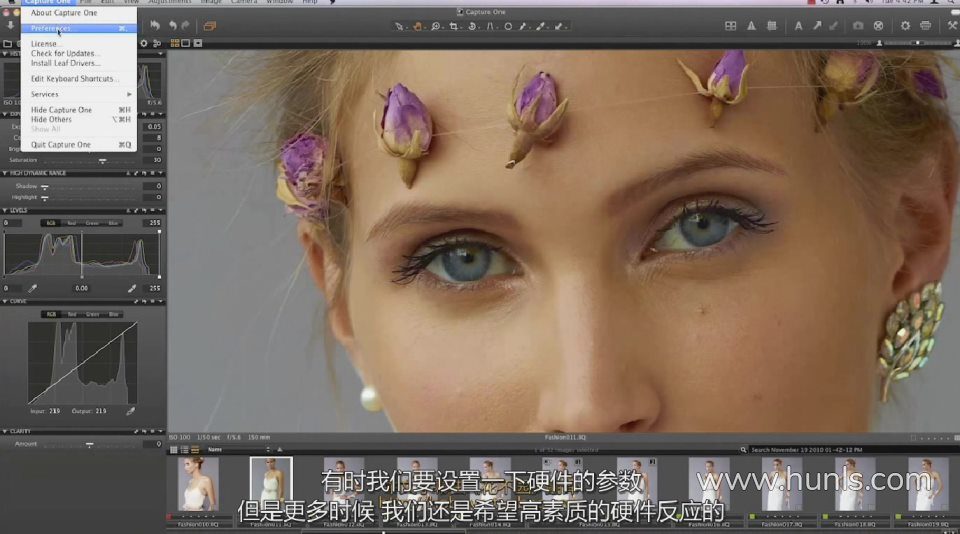Click the capture camera icon
The height and width of the screenshot is (534, 960).
857,26
